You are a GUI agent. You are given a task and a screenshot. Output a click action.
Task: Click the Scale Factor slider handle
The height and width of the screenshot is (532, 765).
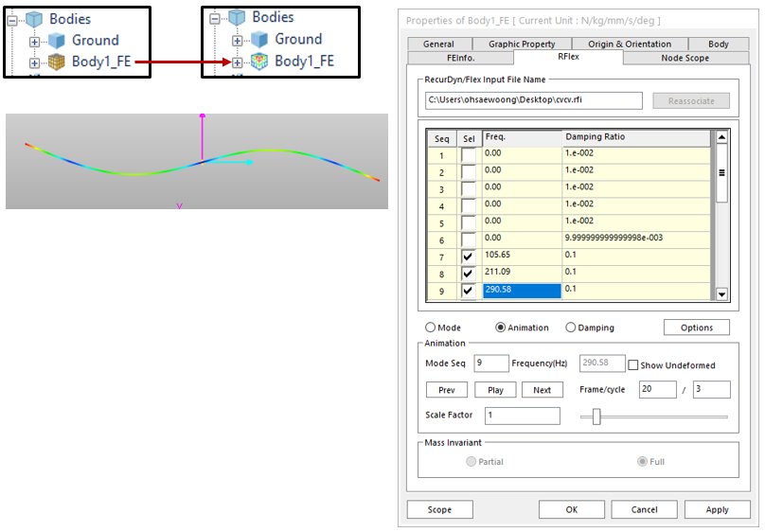pos(596,417)
